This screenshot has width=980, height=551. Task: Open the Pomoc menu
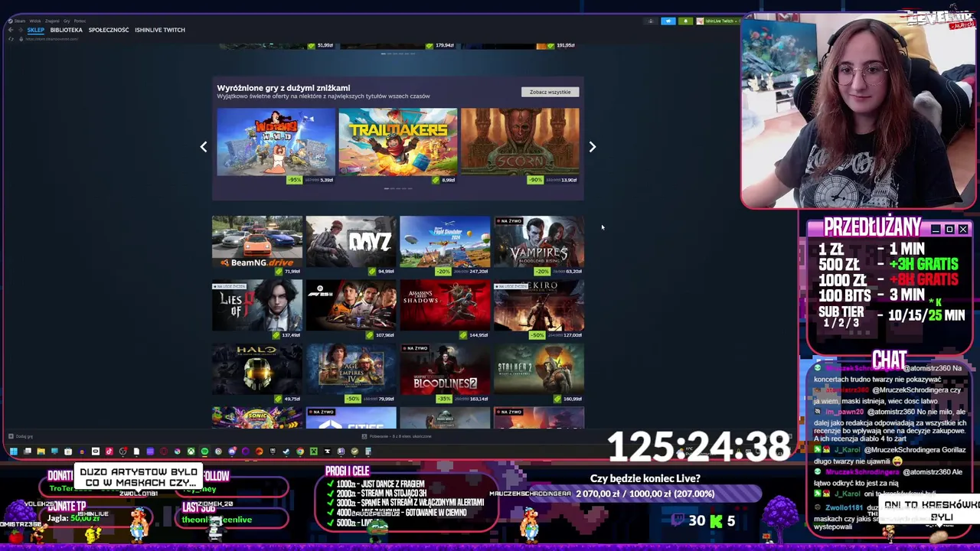[x=80, y=21]
